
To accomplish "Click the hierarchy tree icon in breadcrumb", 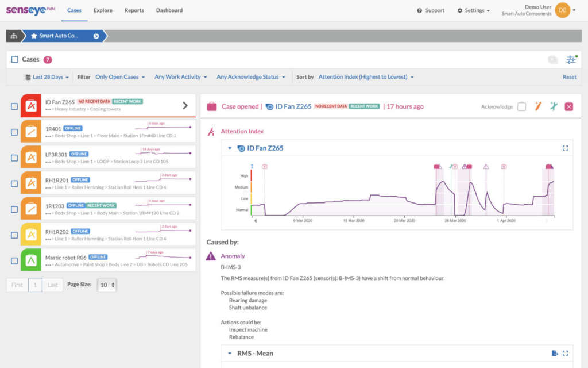I will (14, 36).
